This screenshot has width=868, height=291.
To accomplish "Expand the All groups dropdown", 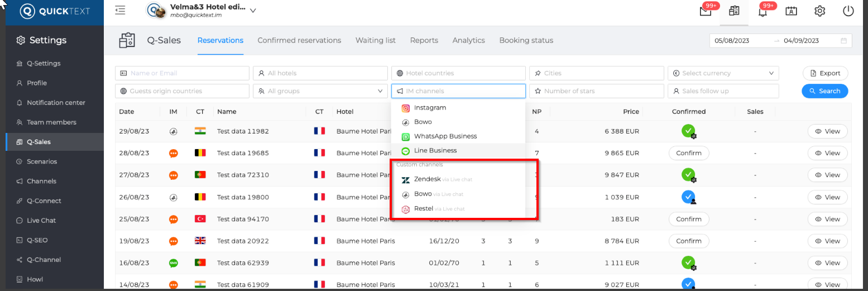I will tap(320, 91).
